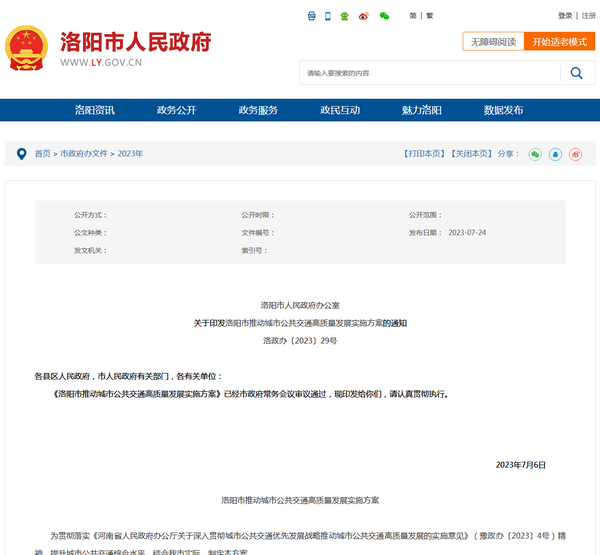Switch to simplified Chinese 简
Screen dimensions: 600x555
pyautogui.click(x=412, y=16)
